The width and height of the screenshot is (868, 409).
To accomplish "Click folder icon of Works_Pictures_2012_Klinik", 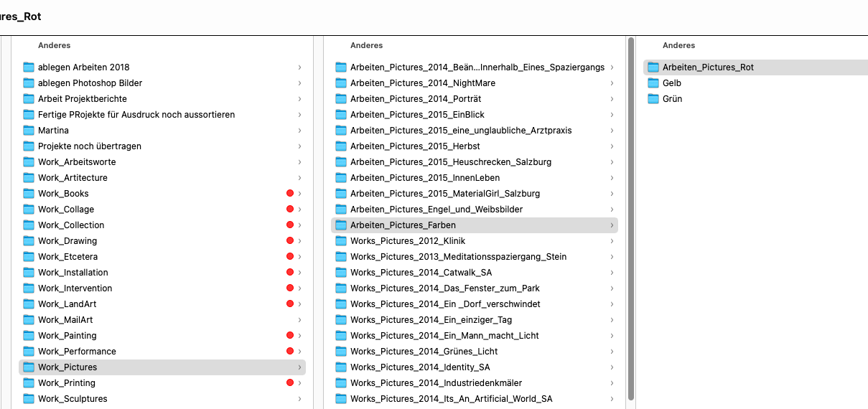I will (341, 241).
